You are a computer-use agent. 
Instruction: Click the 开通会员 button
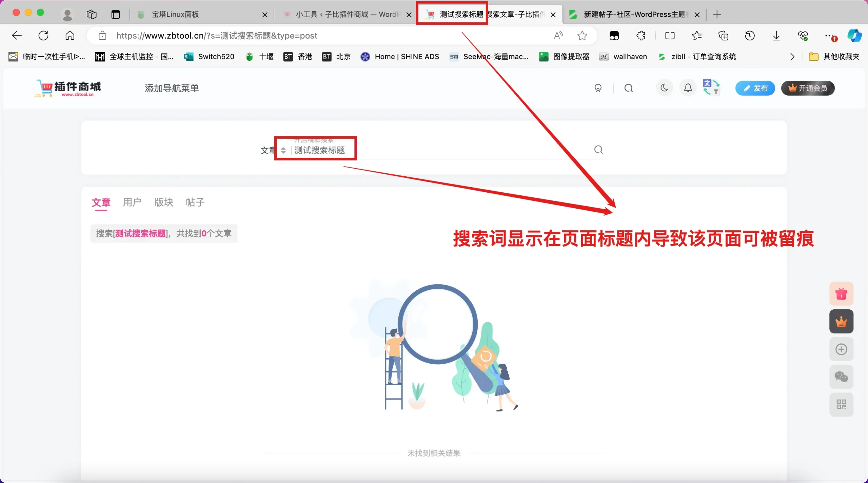coord(808,88)
